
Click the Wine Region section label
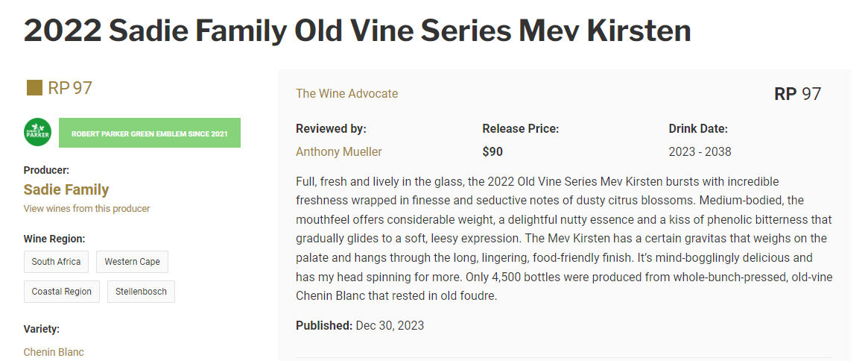tap(54, 239)
